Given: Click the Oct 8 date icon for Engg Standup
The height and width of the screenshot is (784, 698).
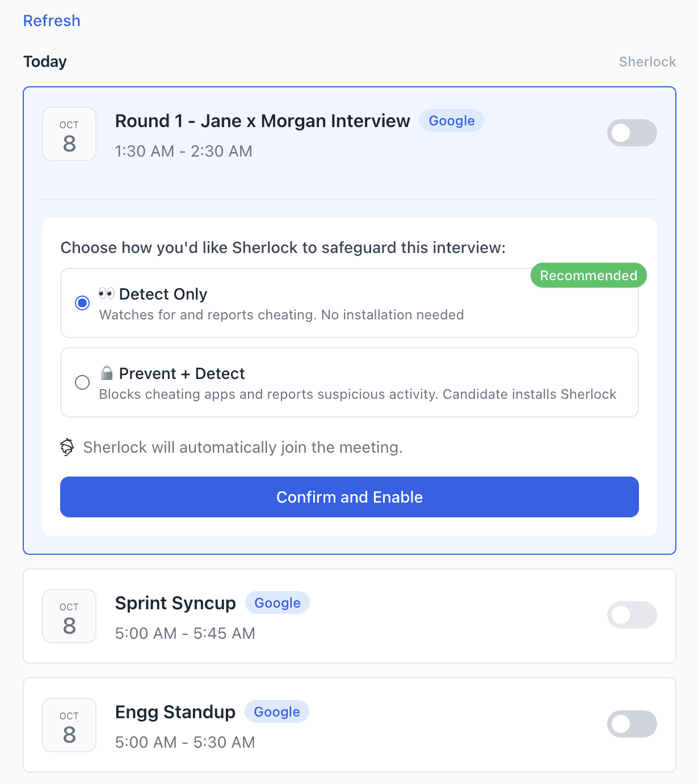Looking at the screenshot, I should [x=69, y=725].
